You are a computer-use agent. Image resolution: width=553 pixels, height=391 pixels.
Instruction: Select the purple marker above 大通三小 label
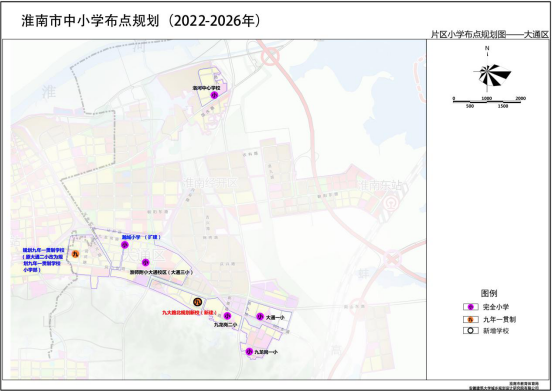pos(145,263)
